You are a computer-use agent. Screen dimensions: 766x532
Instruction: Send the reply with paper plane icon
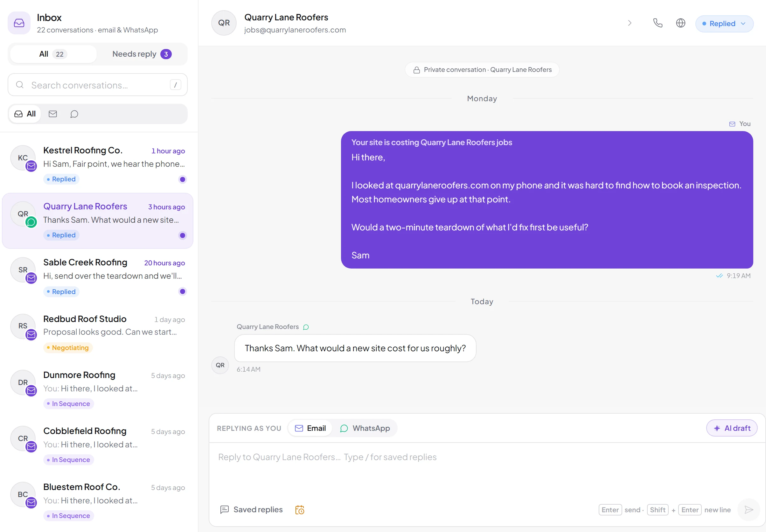(x=748, y=510)
